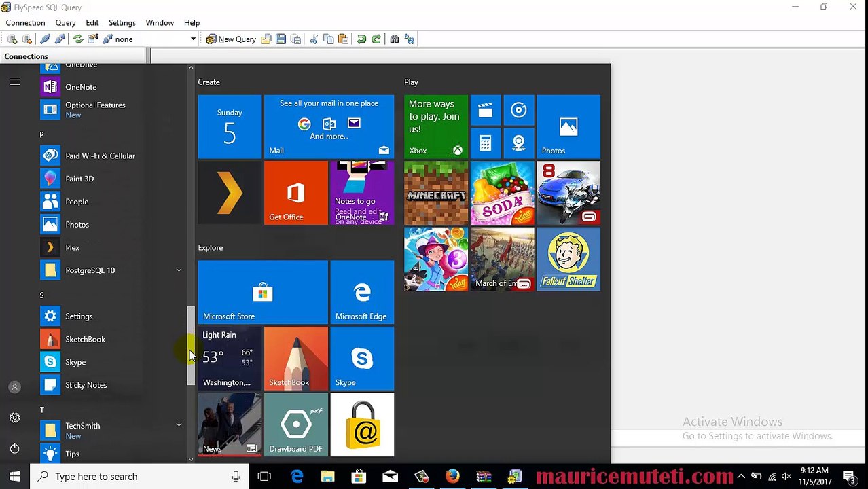Open the Drawboard PDF tile
Viewport: 868px width, 489px height.
[x=295, y=424]
